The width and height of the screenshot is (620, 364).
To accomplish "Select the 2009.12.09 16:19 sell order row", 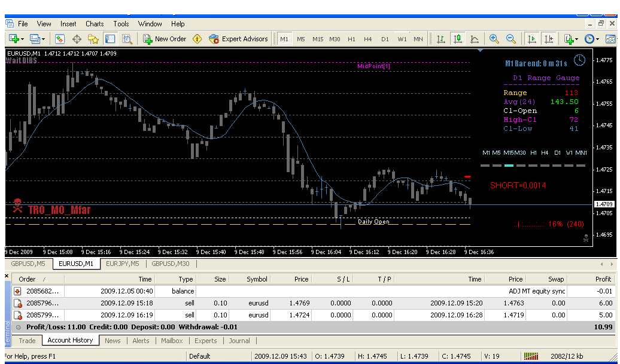I will point(299,314).
